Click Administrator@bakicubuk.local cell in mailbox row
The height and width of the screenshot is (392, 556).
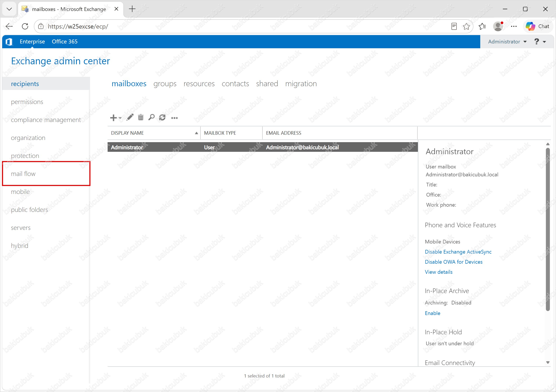pyautogui.click(x=302, y=147)
